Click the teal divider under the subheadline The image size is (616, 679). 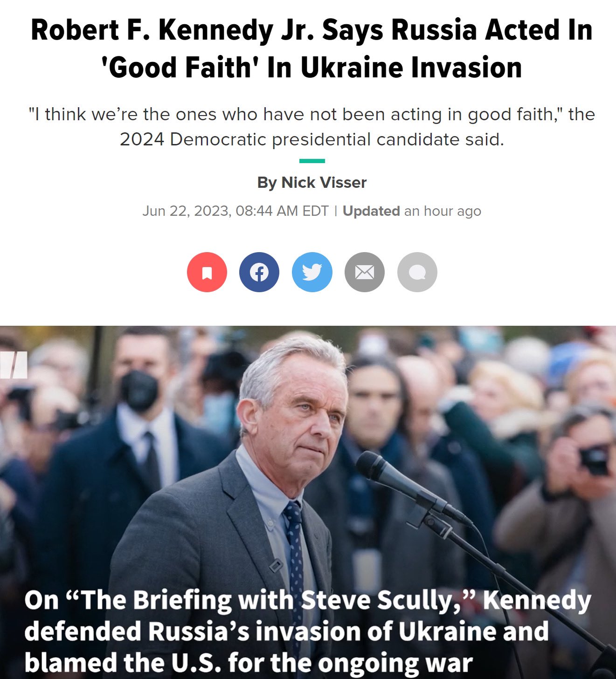(312, 161)
